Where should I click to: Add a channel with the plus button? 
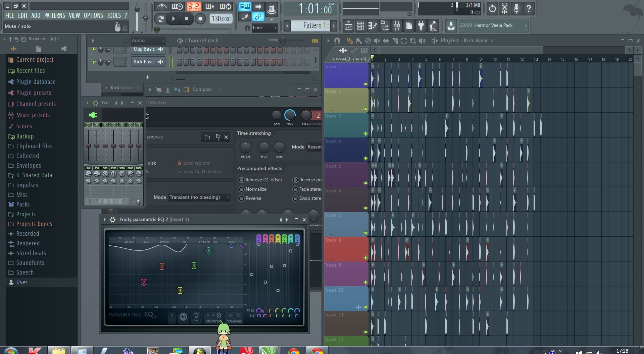pyautogui.click(x=147, y=77)
